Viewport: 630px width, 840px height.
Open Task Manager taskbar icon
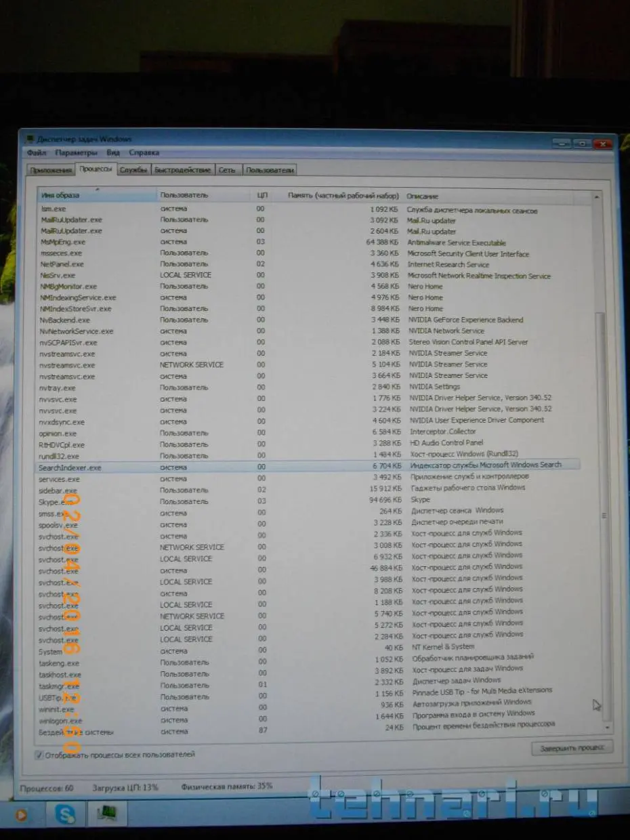[x=106, y=814]
